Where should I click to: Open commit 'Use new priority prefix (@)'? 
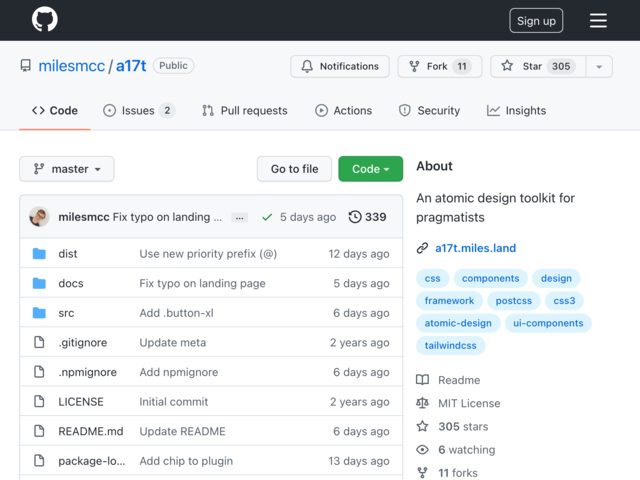coord(208,254)
